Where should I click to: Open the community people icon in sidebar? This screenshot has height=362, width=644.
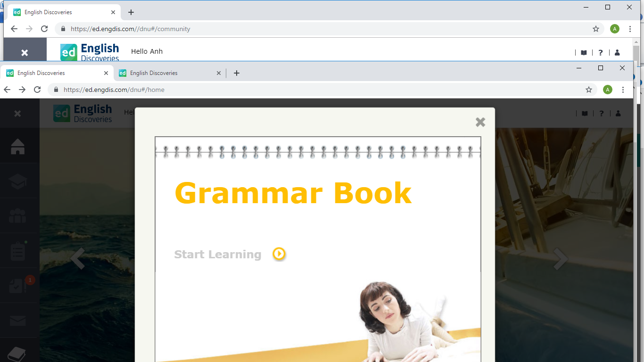tap(17, 216)
